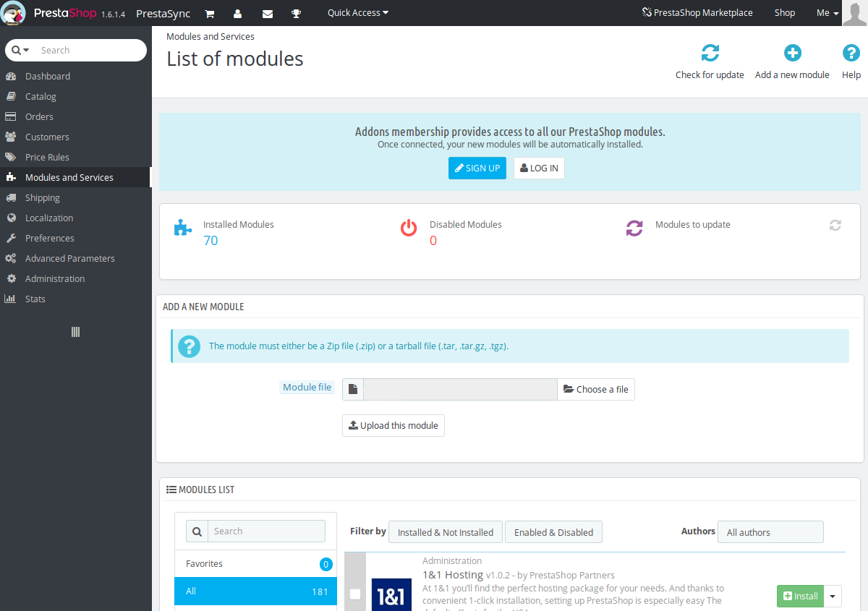Open the Shop link in top bar
Image resolution: width=868 pixels, height=611 pixels.
point(785,13)
